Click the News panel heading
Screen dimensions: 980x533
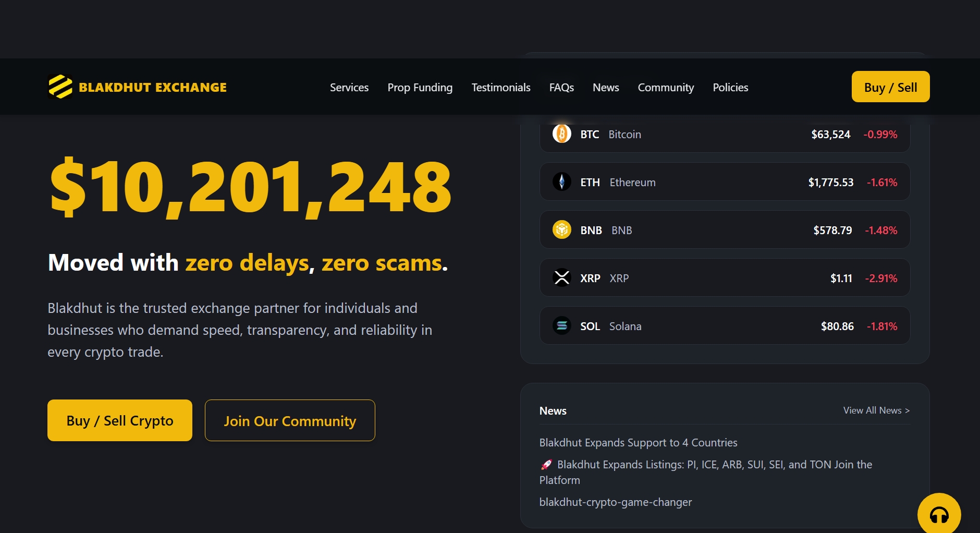(553, 411)
